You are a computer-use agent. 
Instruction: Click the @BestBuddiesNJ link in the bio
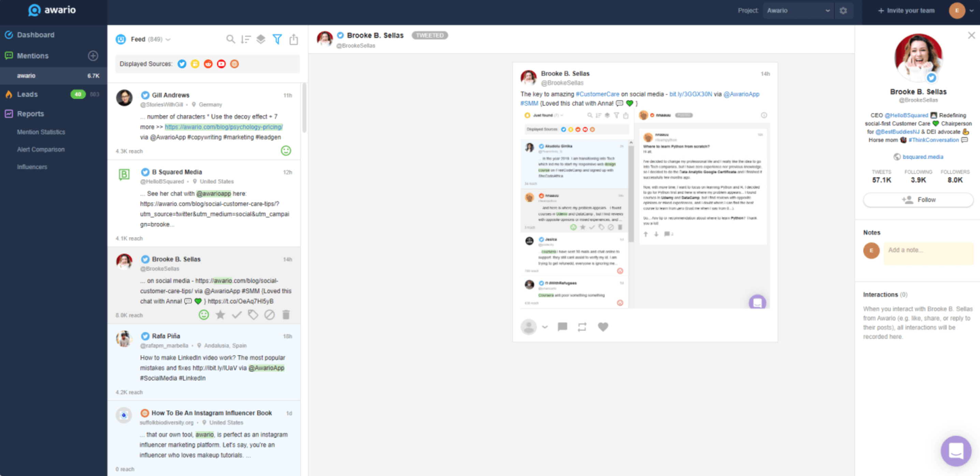click(897, 132)
